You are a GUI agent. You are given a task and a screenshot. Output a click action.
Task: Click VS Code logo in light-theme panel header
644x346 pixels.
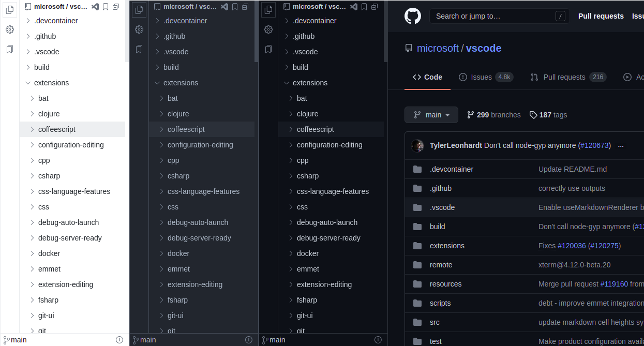pyautogui.click(x=95, y=7)
